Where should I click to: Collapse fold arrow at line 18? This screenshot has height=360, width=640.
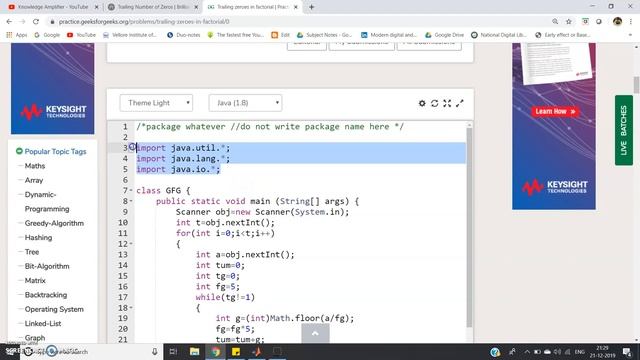[x=131, y=307]
